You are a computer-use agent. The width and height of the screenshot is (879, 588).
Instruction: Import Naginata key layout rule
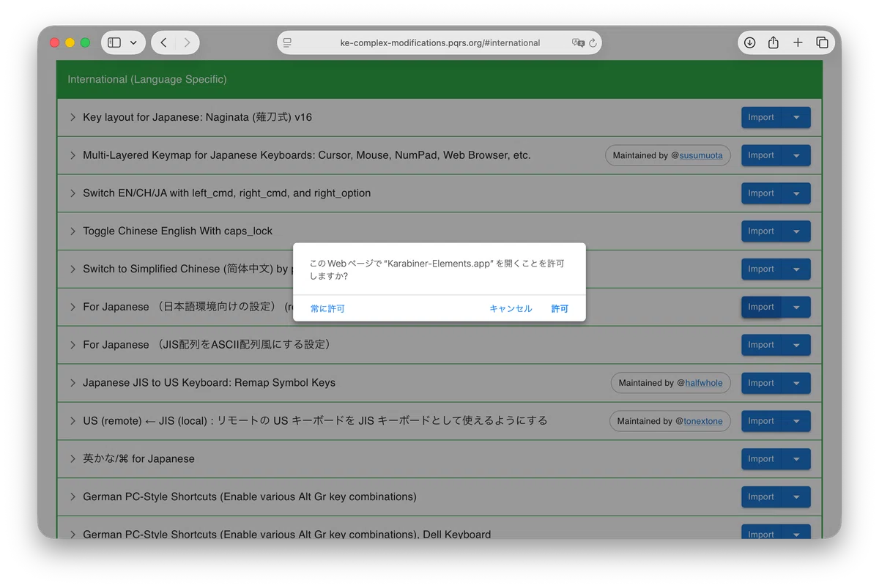click(761, 117)
